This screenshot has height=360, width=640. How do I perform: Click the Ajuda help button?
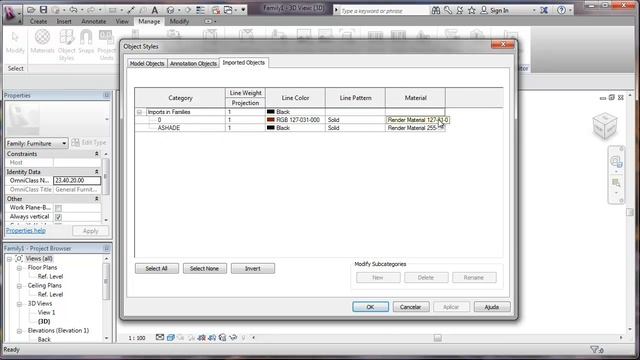tap(492, 307)
